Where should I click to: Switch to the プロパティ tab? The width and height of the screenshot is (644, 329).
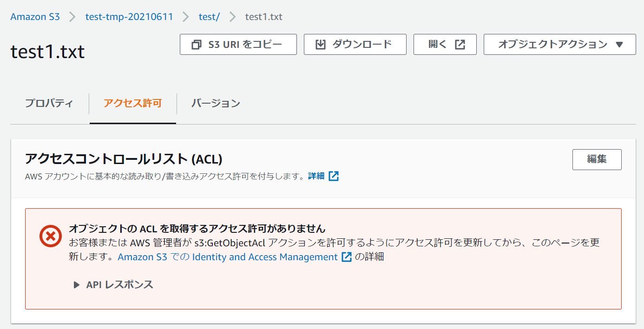(49, 103)
